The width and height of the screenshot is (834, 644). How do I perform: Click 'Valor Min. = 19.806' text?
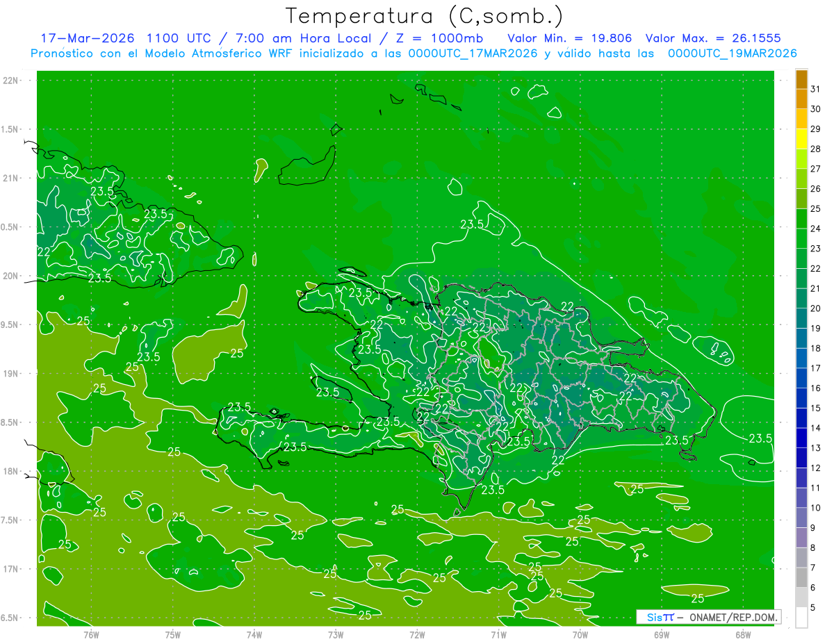569,38
